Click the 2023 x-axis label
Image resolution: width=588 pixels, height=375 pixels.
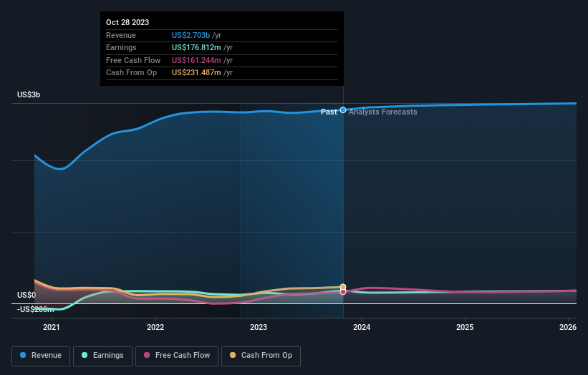click(259, 327)
